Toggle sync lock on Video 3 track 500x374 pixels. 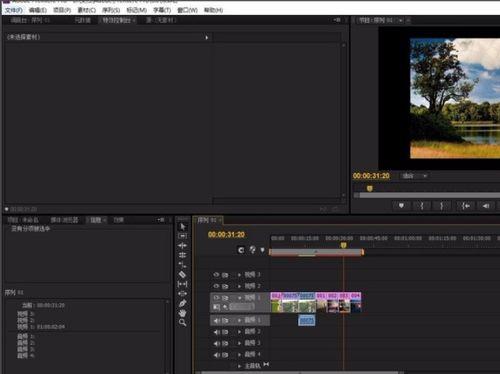point(225,275)
